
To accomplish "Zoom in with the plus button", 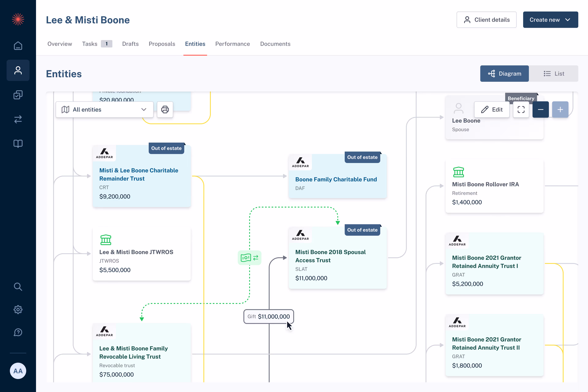I will pyautogui.click(x=560, y=109).
